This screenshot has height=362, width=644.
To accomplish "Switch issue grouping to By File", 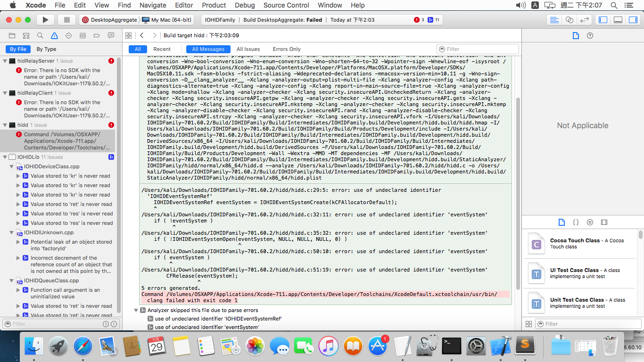I will [18, 49].
